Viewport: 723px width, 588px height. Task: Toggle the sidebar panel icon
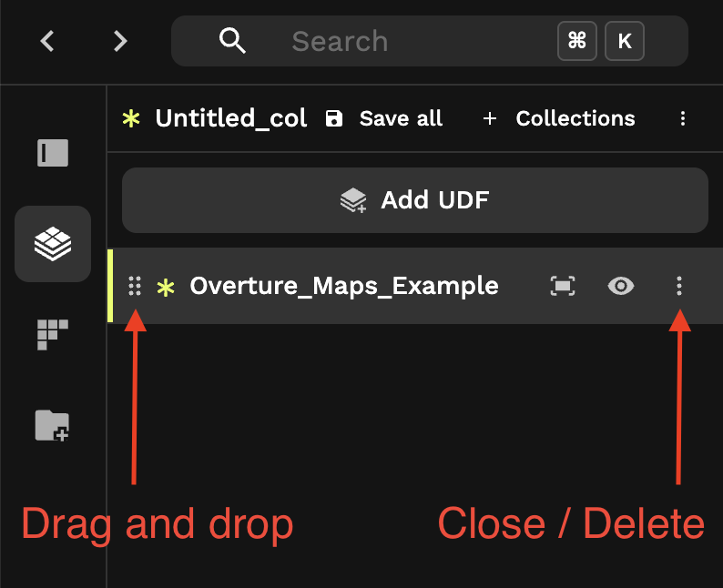coord(53,153)
